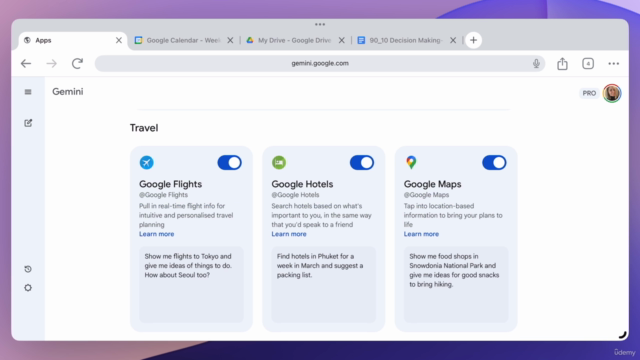This screenshot has width=640, height=360.
Task: Click the Google Flights airplane icon
Action: [147, 162]
